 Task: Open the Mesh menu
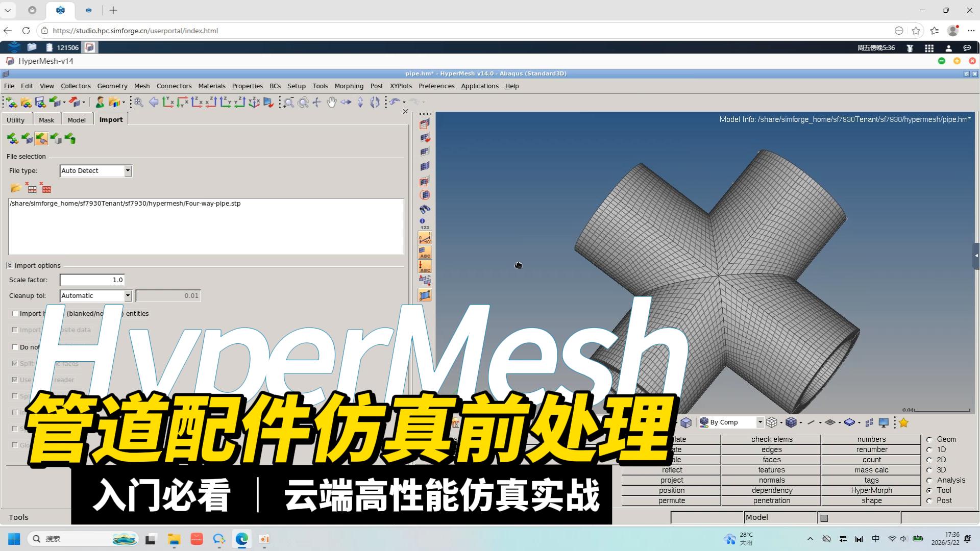pos(142,86)
